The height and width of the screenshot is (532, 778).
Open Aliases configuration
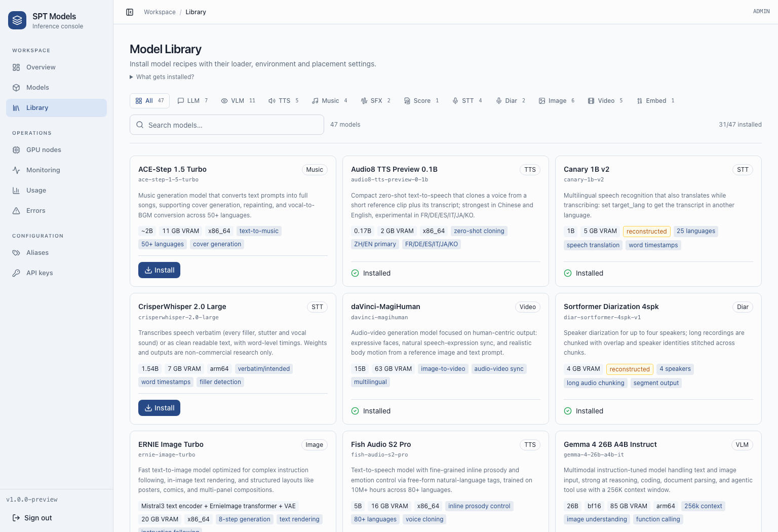coord(56,253)
